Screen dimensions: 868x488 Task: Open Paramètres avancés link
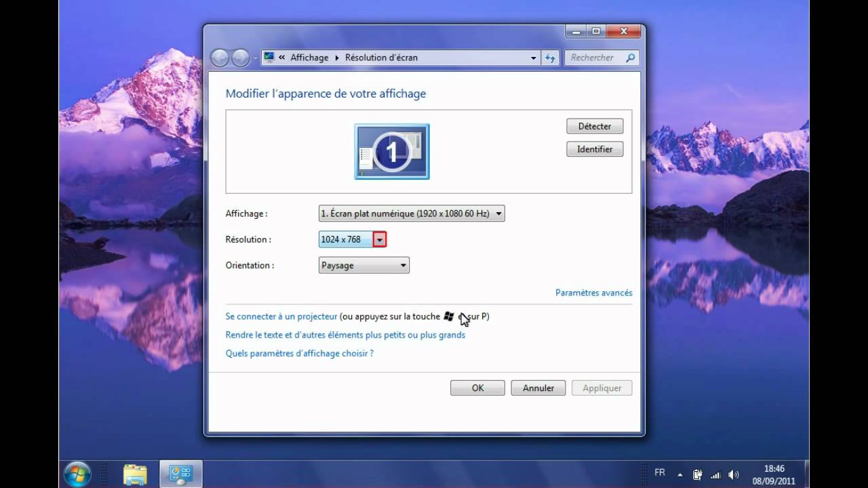tap(594, 293)
